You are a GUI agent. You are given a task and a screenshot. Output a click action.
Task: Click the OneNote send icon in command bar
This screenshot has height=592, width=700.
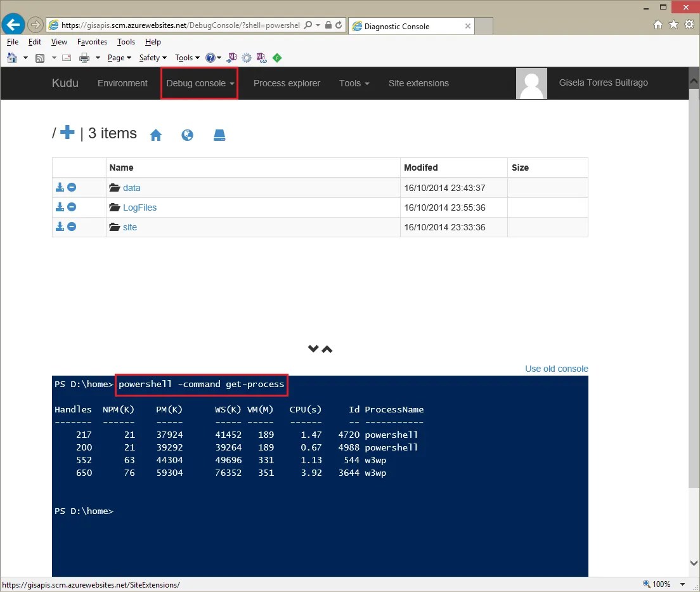[232, 58]
